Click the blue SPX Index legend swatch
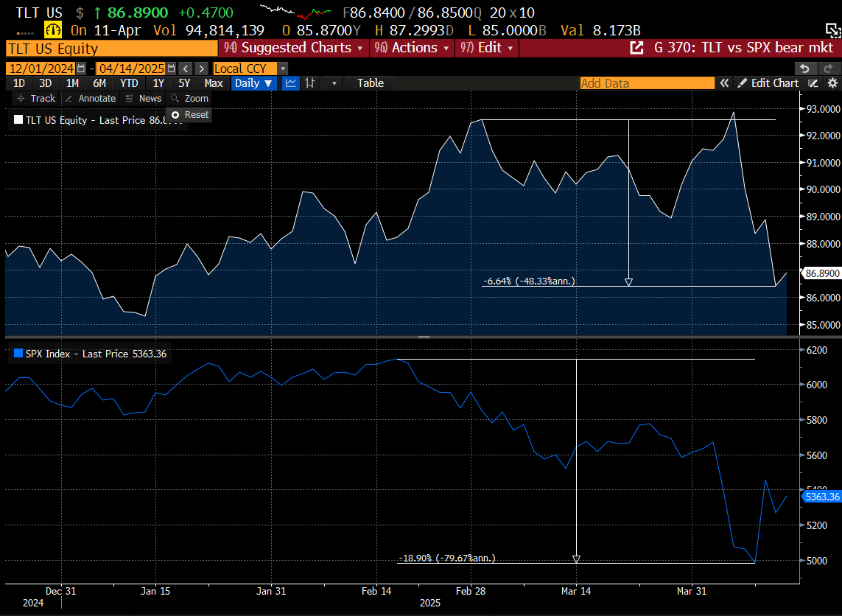 [18, 354]
